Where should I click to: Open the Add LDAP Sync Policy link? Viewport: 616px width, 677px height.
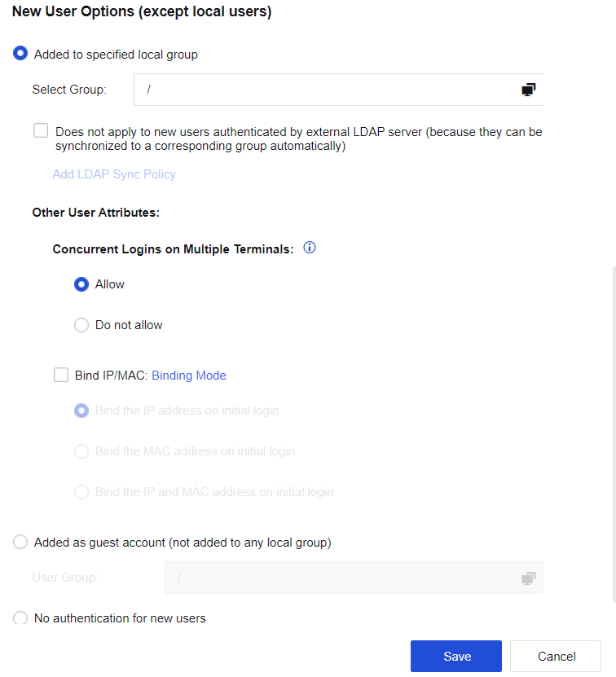point(114,174)
